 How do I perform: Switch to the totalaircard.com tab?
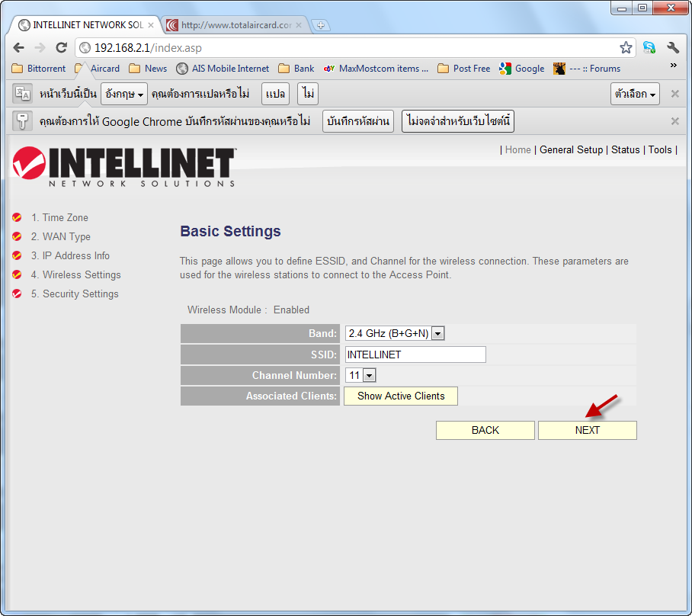point(236,25)
